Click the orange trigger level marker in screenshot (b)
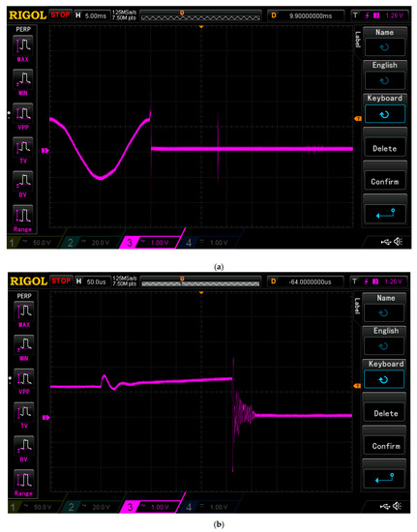417x532 pixels. click(357, 386)
